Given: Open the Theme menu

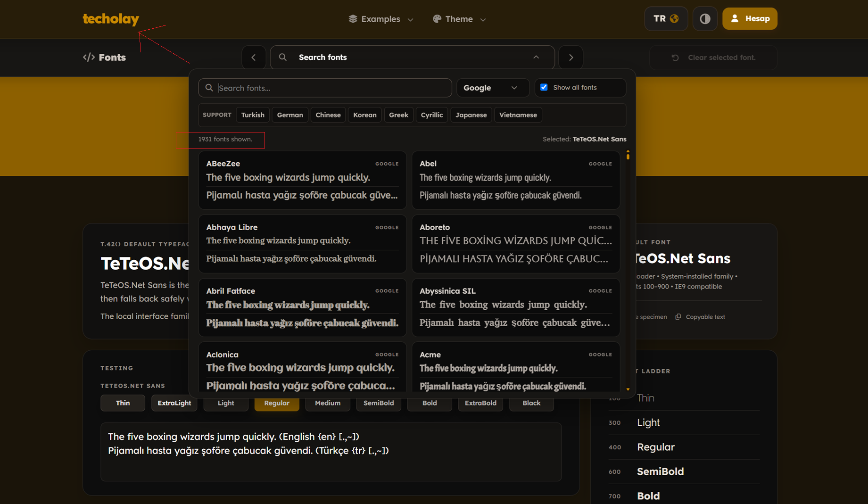Looking at the screenshot, I should coord(459,19).
